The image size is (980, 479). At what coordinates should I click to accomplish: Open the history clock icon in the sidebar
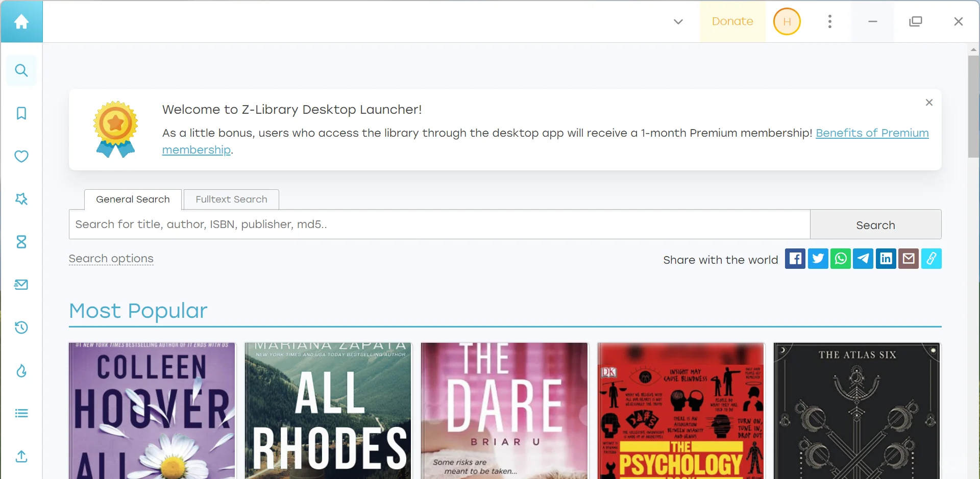pos(21,327)
